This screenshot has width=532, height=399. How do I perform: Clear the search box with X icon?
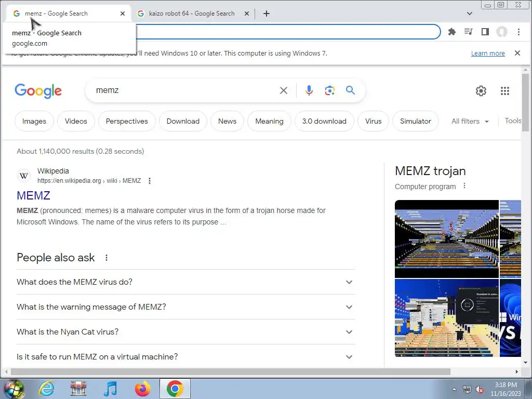pyautogui.click(x=283, y=90)
